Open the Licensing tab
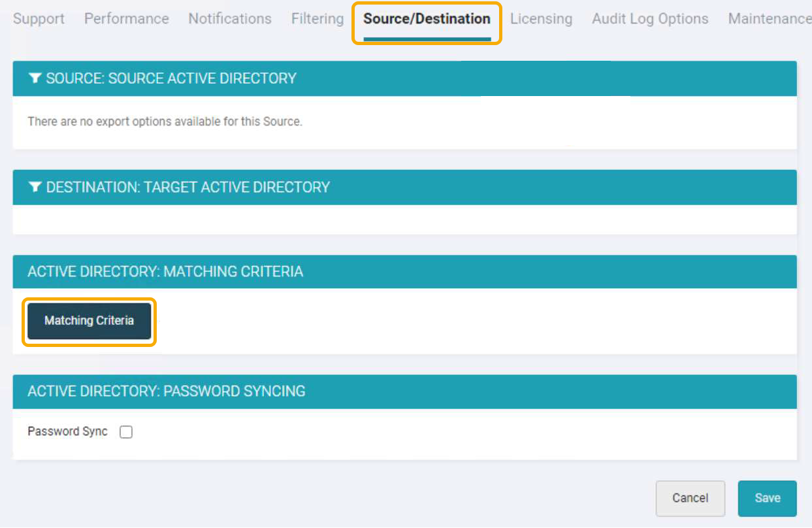This screenshot has width=812, height=528. [x=541, y=19]
